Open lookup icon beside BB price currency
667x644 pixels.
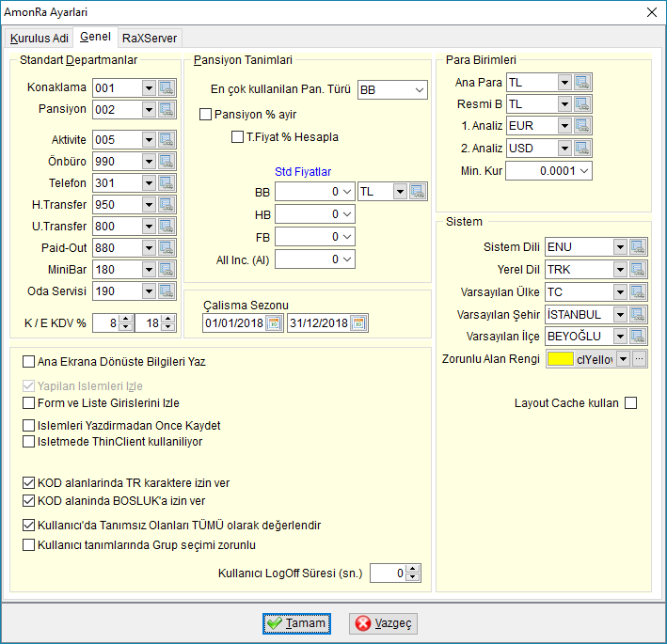(x=418, y=192)
